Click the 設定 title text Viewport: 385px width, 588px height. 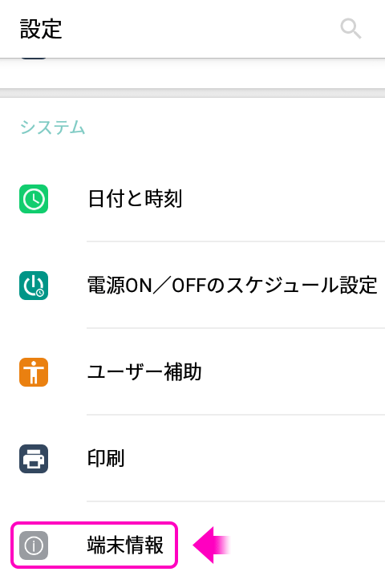(41, 29)
